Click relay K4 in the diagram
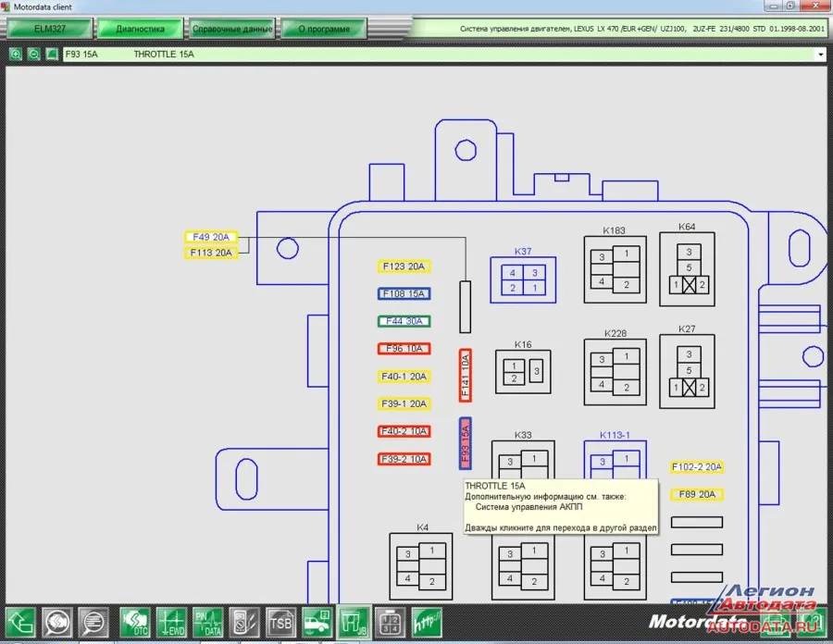The height and width of the screenshot is (644, 833). [x=421, y=566]
